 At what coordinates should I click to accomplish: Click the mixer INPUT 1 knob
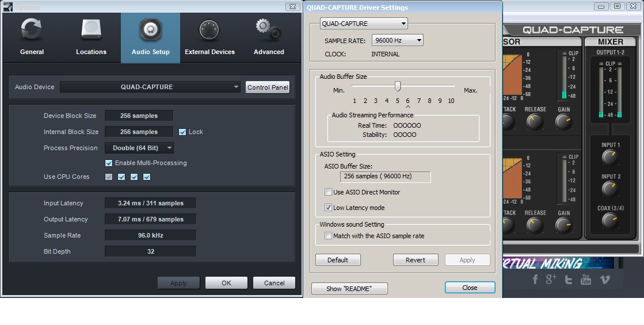610,158
